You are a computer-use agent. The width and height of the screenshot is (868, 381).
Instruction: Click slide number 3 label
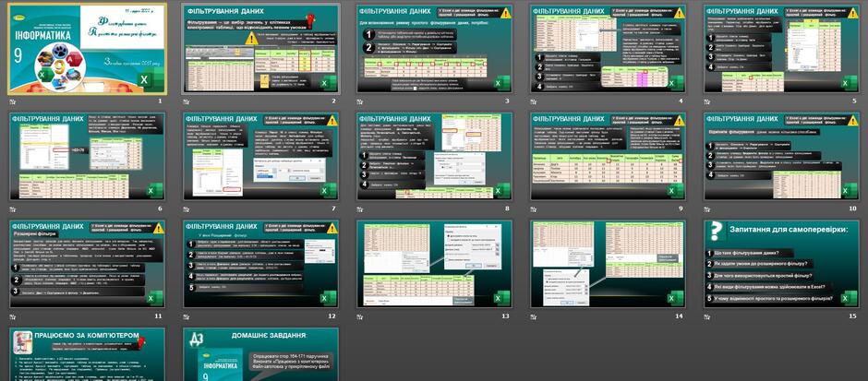[508, 101]
